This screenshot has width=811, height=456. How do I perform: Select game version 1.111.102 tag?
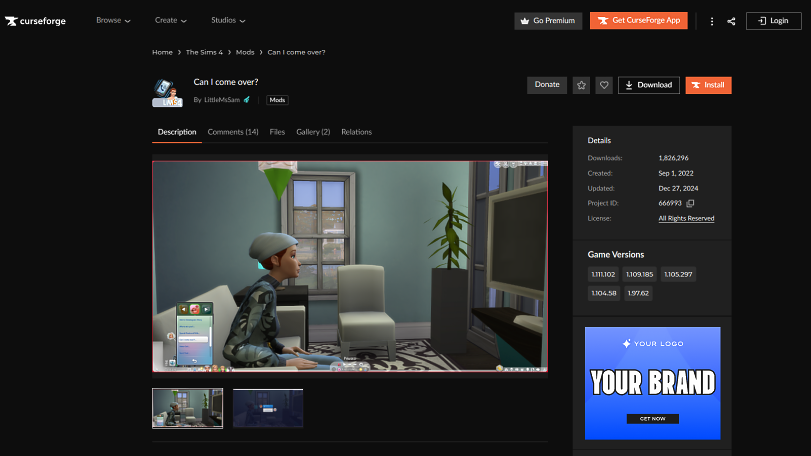pyautogui.click(x=603, y=274)
